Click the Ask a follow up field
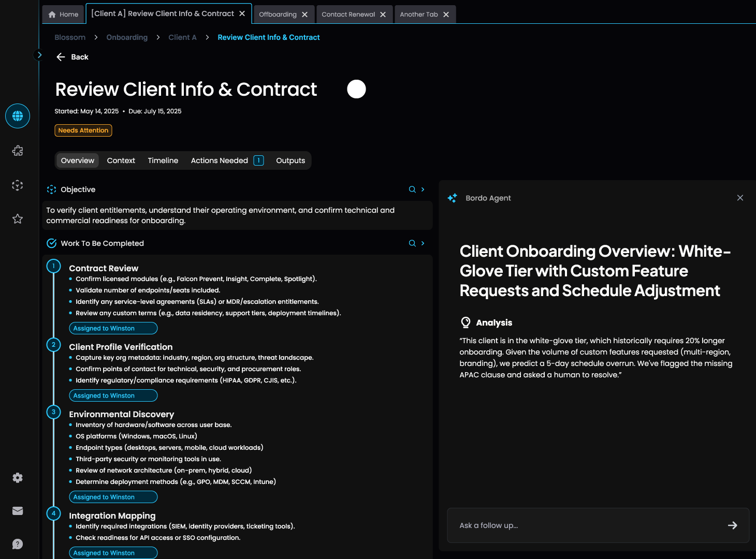Image resolution: width=756 pixels, height=559 pixels. click(x=570, y=525)
